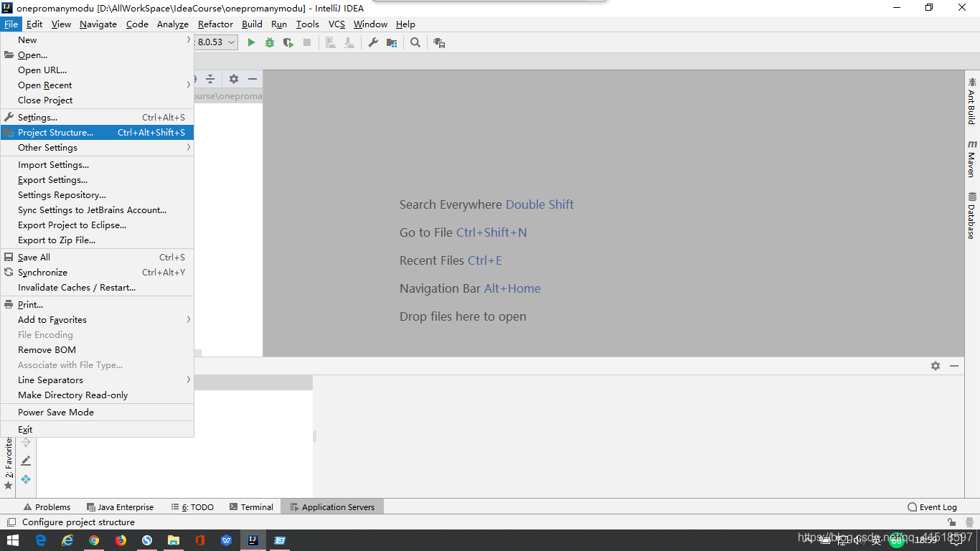This screenshot has height=551, width=980.
Task: Open the toolbar icon right of the magnifier
Action: (x=439, y=42)
